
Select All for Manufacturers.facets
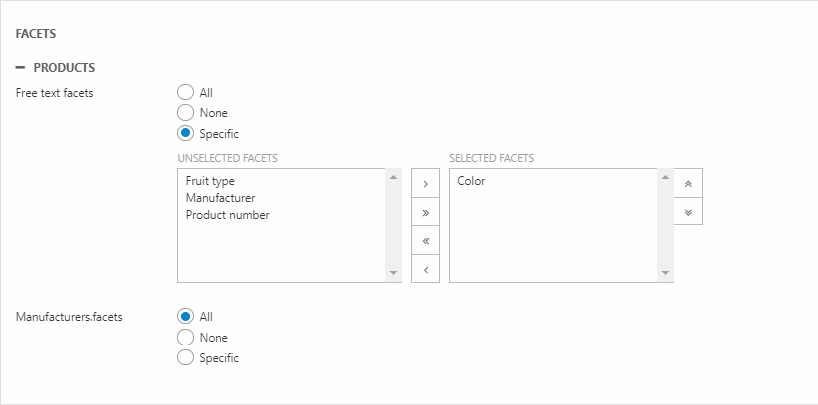[185, 317]
